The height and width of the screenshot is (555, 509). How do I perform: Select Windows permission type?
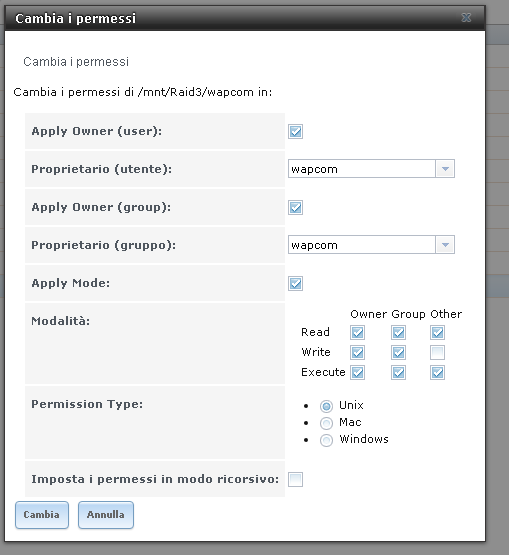point(326,440)
